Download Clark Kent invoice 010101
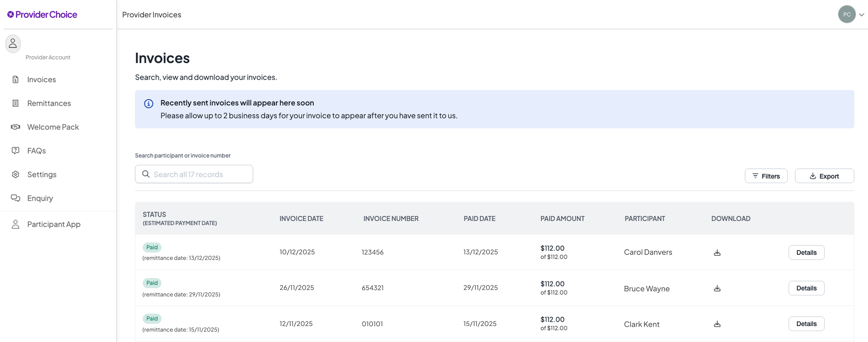 pyautogui.click(x=717, y=324)
